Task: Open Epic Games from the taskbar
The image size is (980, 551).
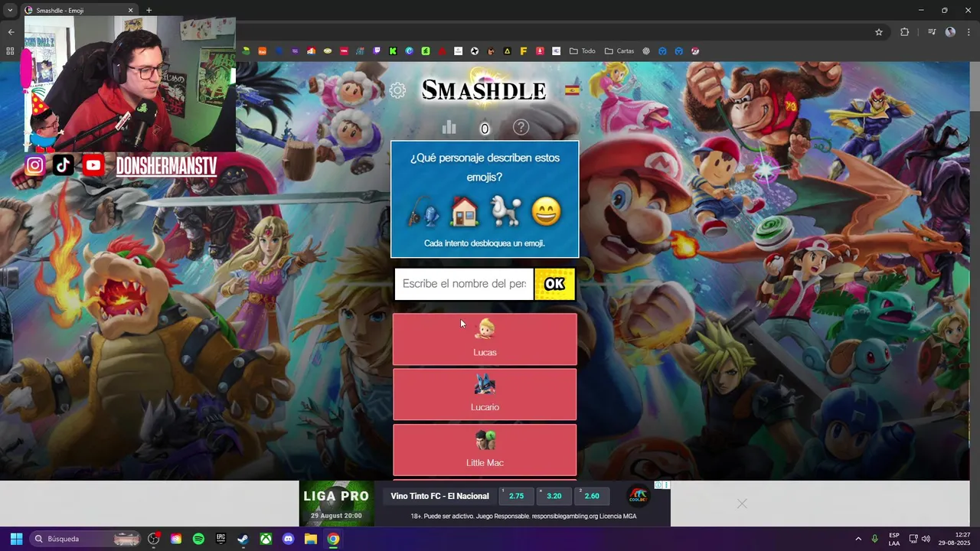Action: coord(220,539)
